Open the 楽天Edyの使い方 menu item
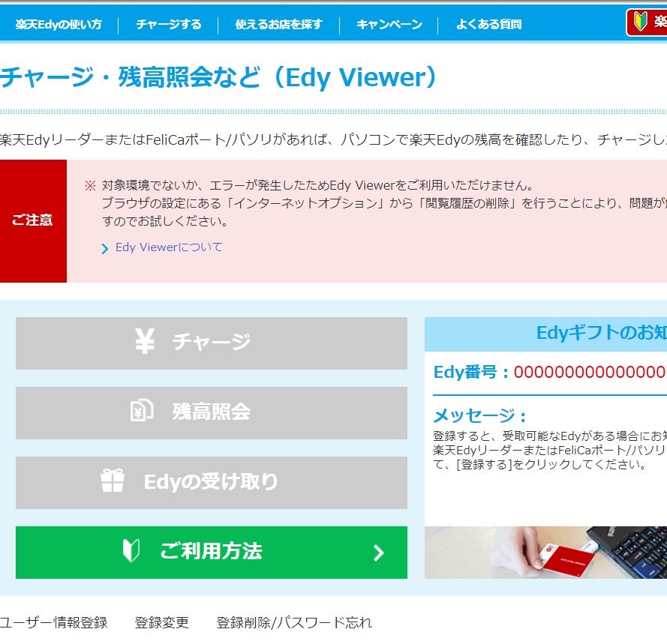Screen dimensions: 667x644 (59, 24)
